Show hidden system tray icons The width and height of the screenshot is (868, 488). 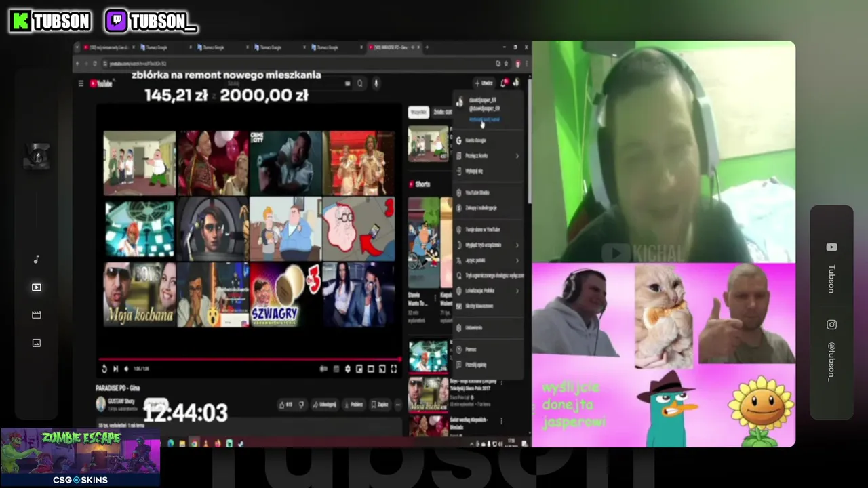click(x=472, y=444)
